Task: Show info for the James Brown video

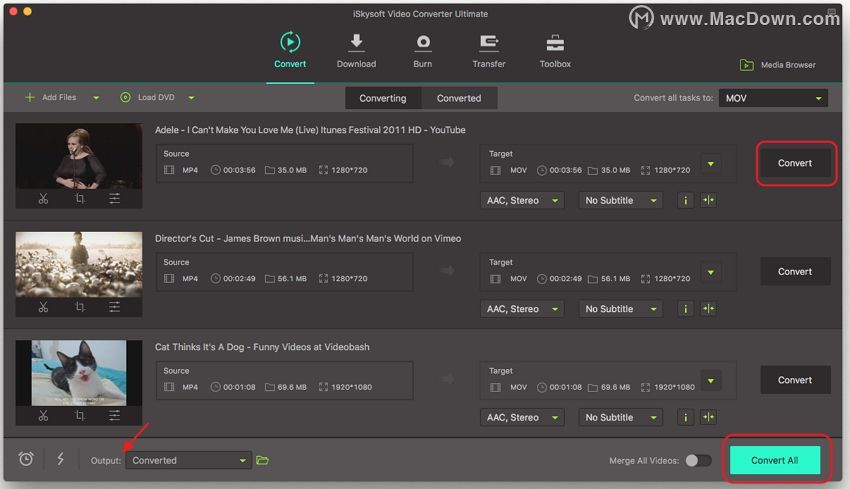Action: point(685,309)
